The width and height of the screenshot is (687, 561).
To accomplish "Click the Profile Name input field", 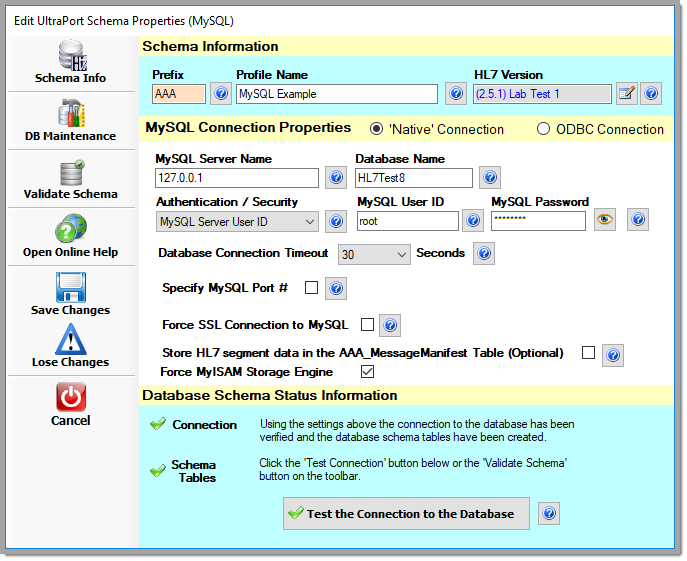I will [x=336, y=94].
